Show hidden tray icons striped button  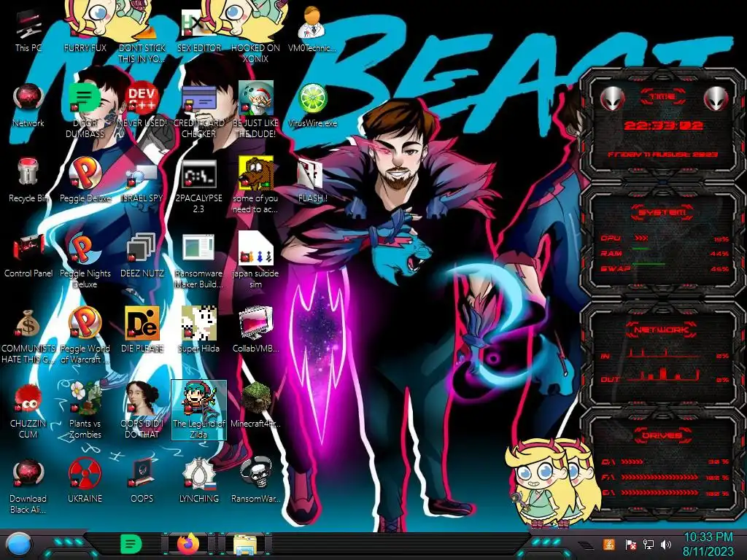click(x=585, y=545)
